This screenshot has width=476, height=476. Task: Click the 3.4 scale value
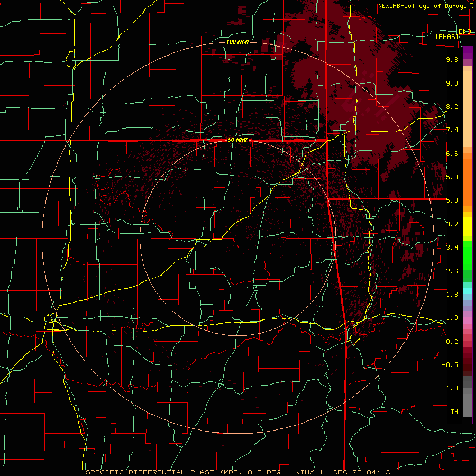tap(452, 248)
